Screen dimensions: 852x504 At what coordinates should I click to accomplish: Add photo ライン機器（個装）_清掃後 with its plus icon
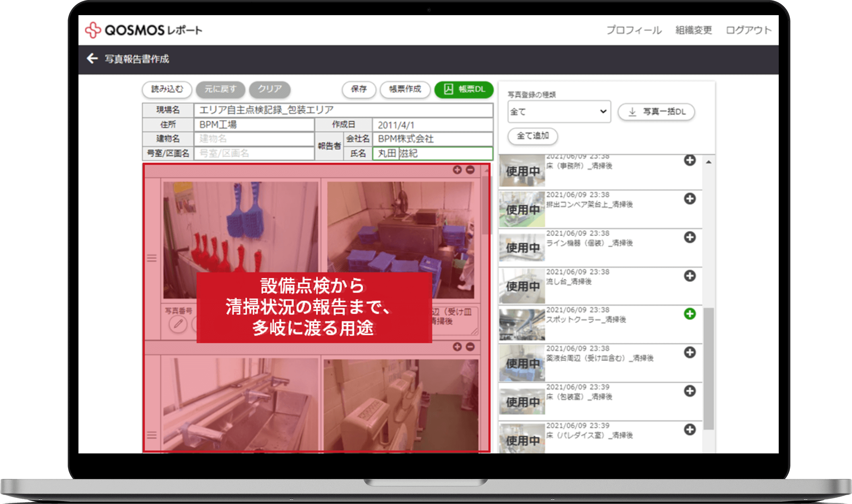tap(690, 237)
